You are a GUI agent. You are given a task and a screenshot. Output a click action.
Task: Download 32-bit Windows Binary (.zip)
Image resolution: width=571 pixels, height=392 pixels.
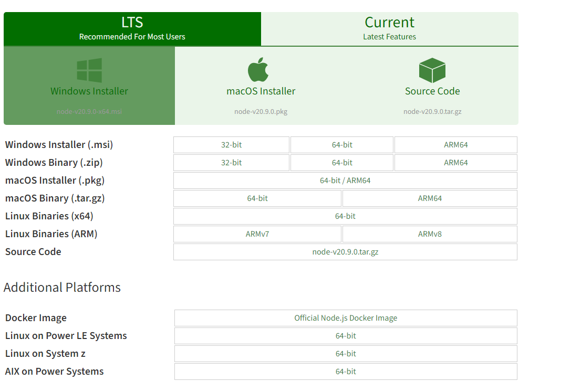[231, 163]
